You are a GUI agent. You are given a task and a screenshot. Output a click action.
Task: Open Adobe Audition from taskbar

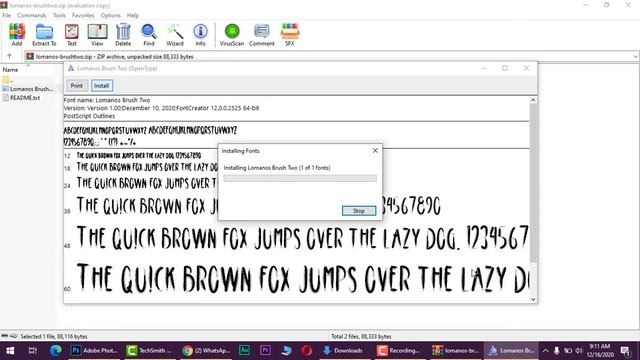click(x=244, y=351)
